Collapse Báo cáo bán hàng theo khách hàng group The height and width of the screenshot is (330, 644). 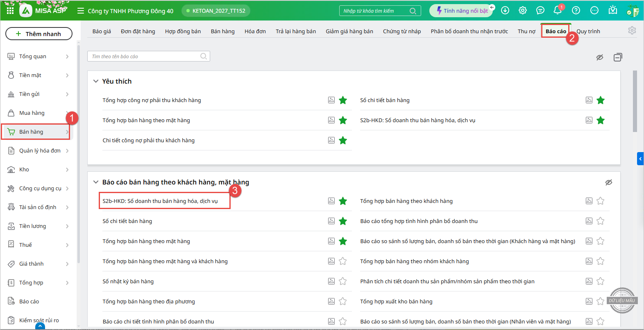(96, 182)
